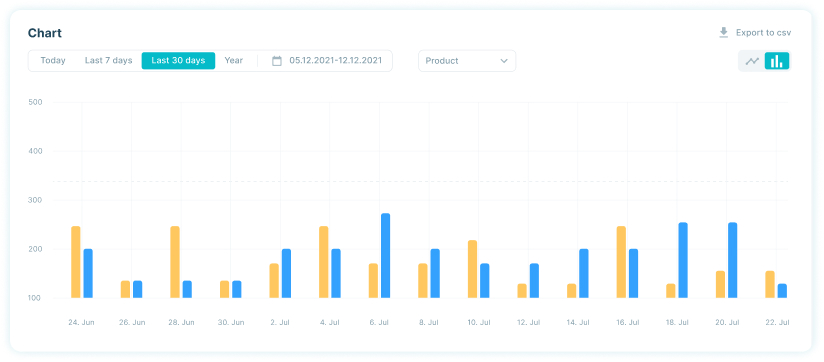Click the blue bar for 22. Jul
824x362 pixels.
pos(782,291)
